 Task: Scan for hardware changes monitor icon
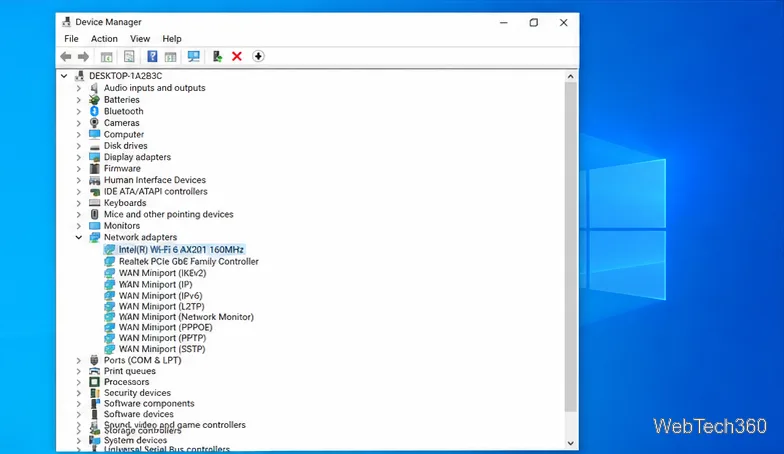194,56
